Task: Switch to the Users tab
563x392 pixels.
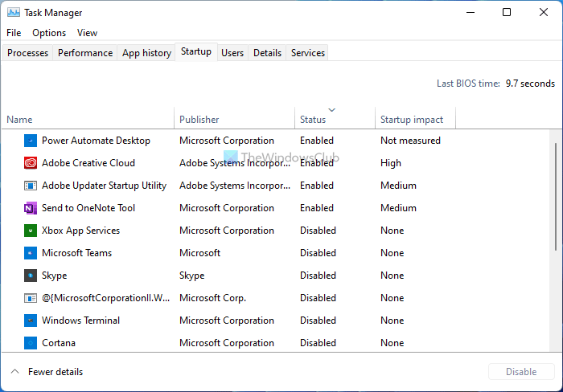Action: 232,53
